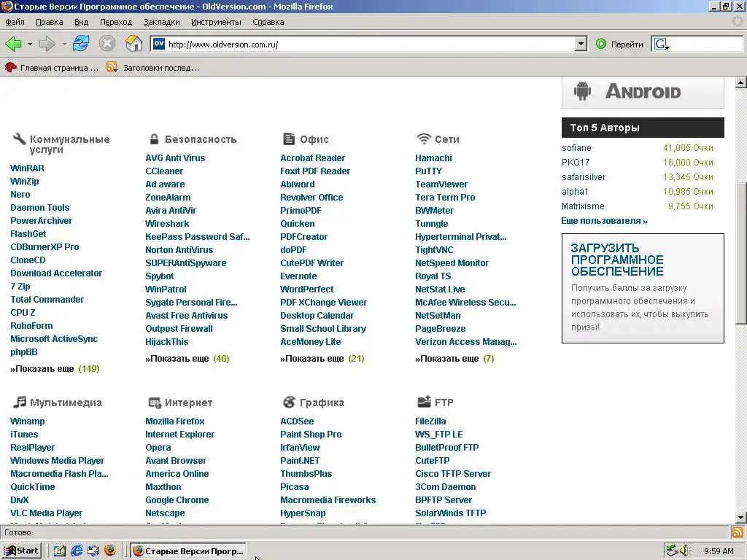Click the icon beside Графика heading
This screenshot has height=560, width=747.
(289, 402)
